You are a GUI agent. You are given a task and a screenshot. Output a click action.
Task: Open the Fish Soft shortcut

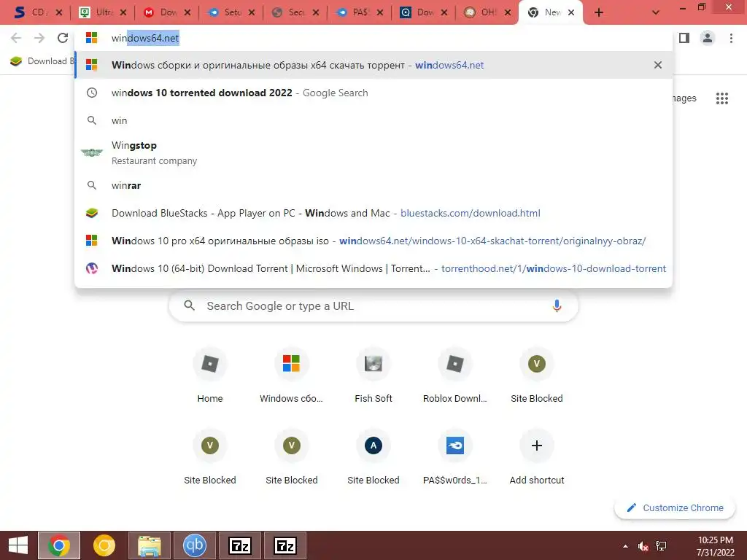pos(373,376)
